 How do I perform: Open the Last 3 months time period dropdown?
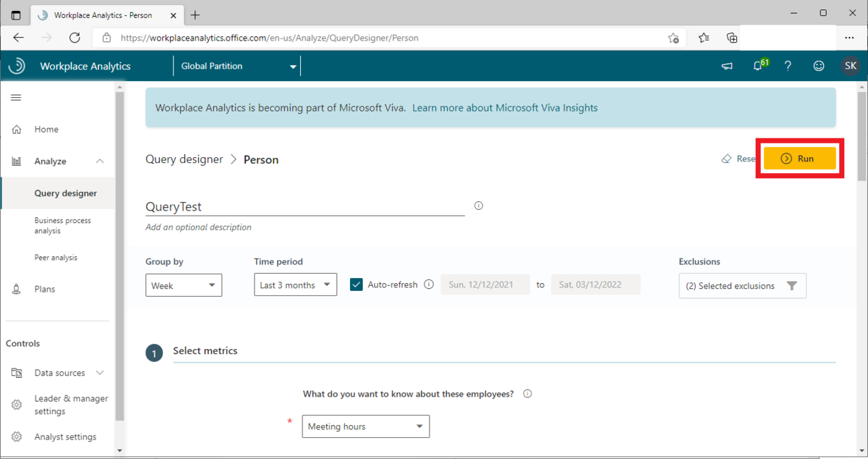tap(295, 285)
